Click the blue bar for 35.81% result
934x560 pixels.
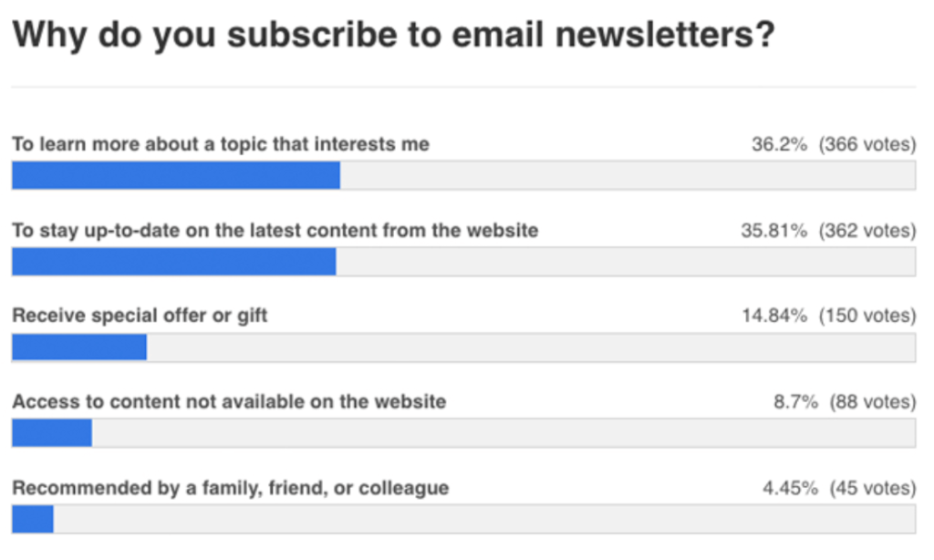point(174,262)
